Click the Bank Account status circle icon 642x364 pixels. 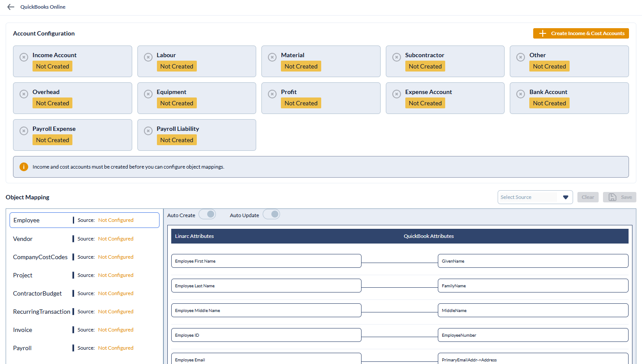click(521, 94)
